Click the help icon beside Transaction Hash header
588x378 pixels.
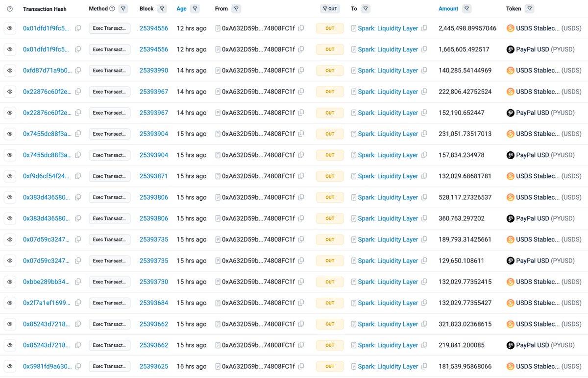pos(10,9)
